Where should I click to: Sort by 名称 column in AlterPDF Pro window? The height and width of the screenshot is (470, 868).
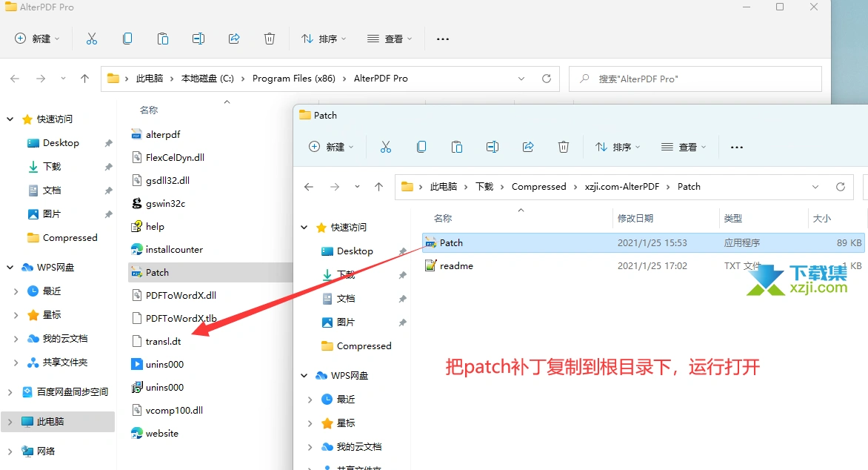(149, 110)
